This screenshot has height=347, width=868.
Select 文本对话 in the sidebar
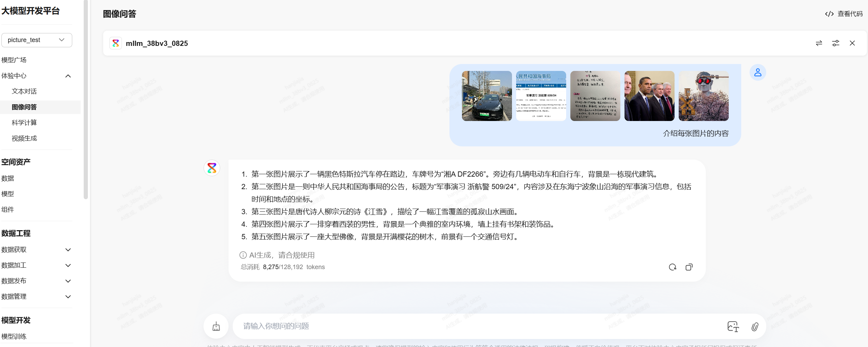pos(24,91)
